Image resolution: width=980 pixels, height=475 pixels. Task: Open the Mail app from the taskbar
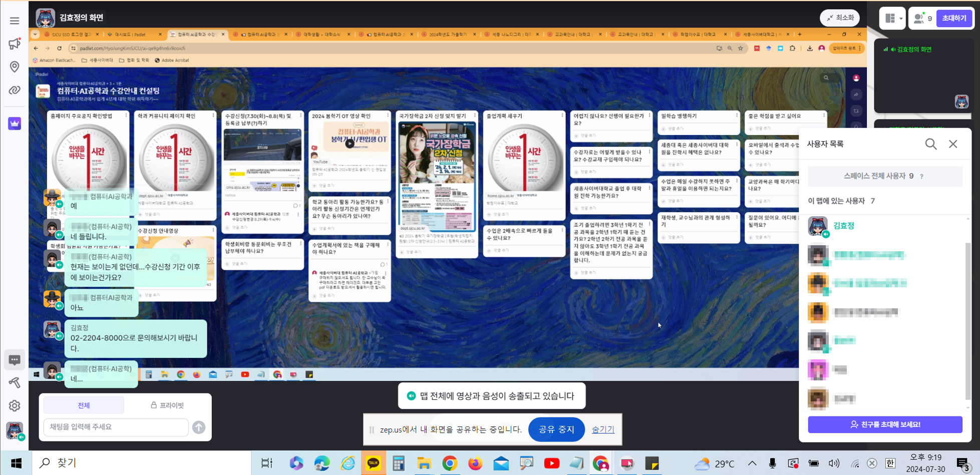point(501,463)
